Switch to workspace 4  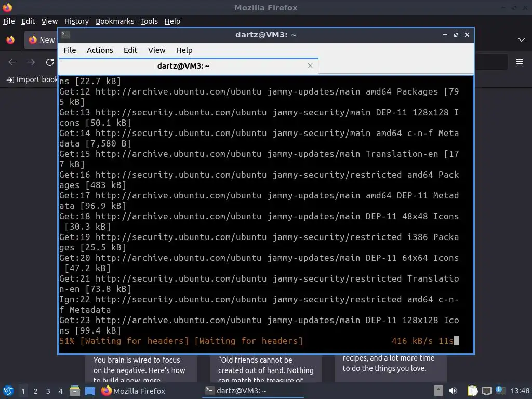[61, 391]
